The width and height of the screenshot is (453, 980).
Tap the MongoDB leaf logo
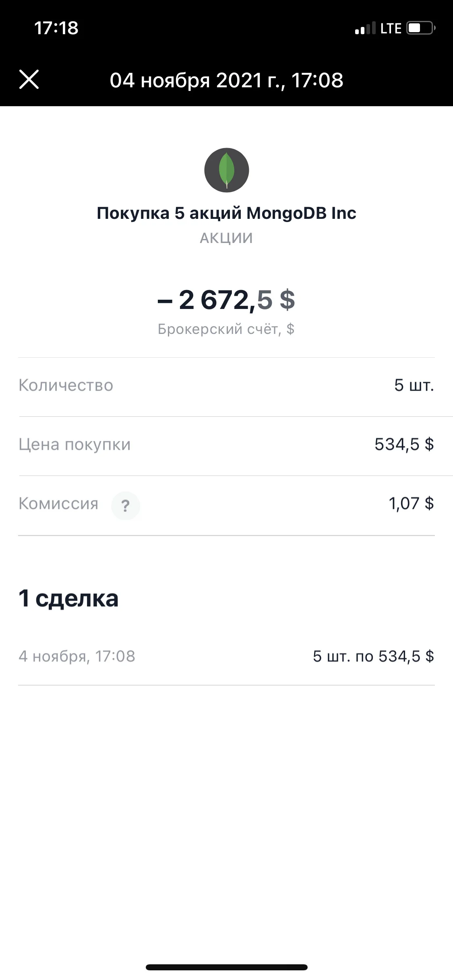point(227,170)
